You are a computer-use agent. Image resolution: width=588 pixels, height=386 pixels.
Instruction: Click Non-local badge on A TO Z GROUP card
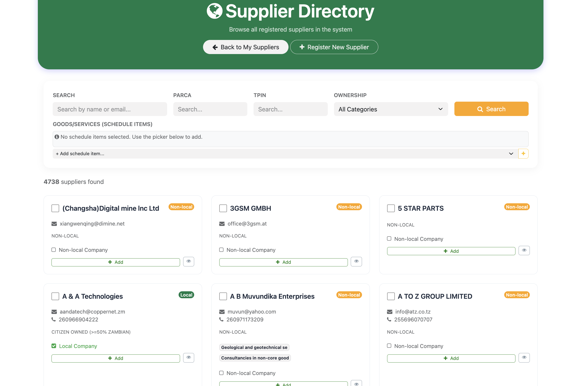[517, 295]
